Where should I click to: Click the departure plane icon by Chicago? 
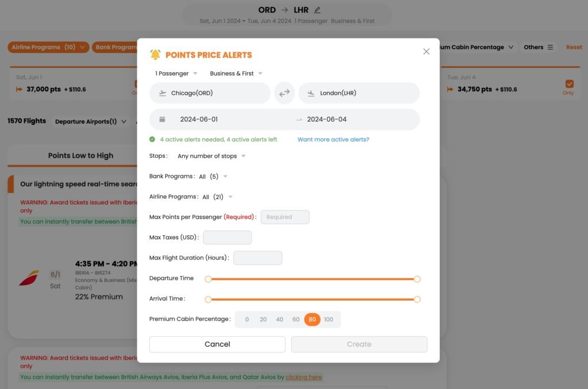click(163, 94)
